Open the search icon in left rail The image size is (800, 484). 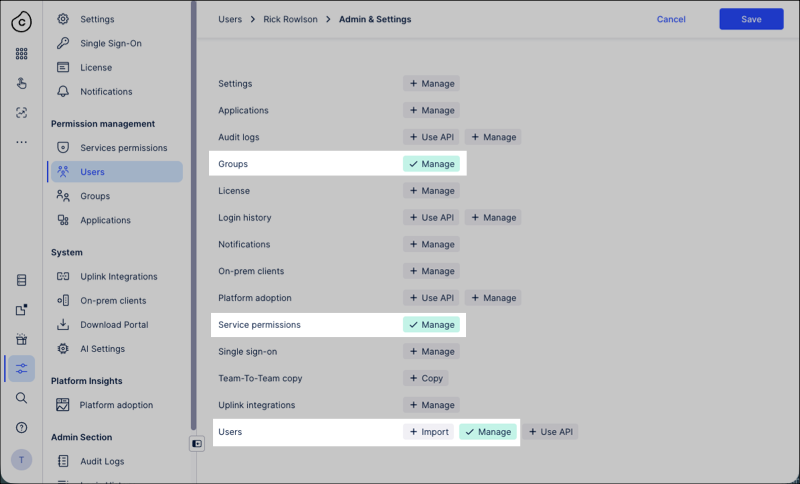21,398
